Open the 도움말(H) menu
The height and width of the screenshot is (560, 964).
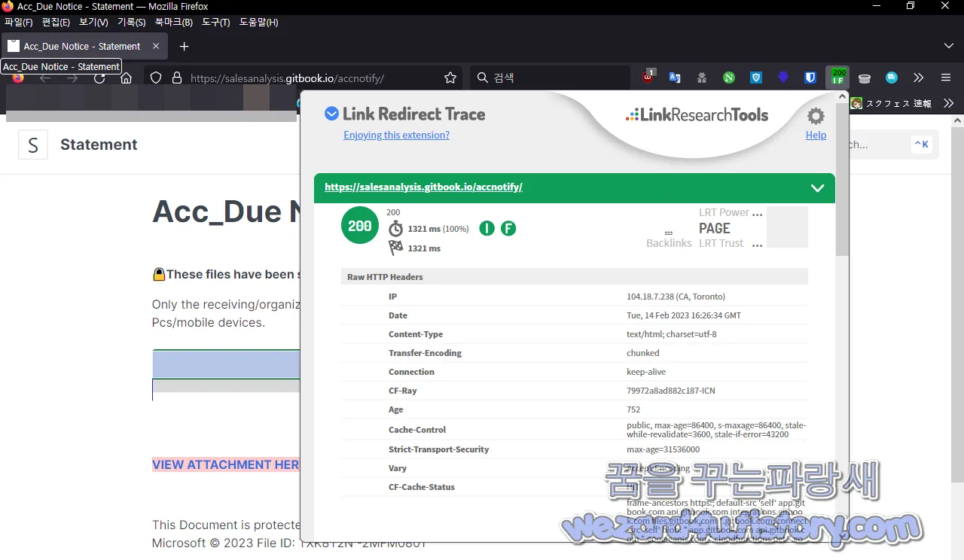point(258,22)
